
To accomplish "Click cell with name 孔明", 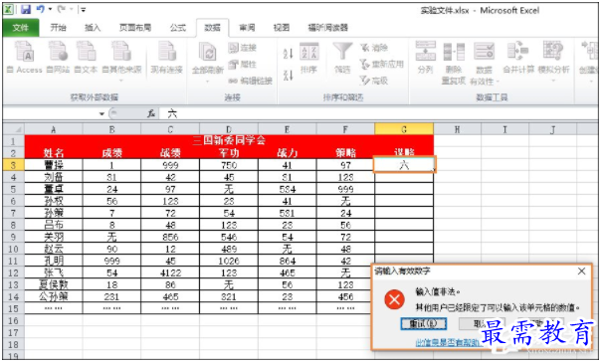I will point(54,261).
